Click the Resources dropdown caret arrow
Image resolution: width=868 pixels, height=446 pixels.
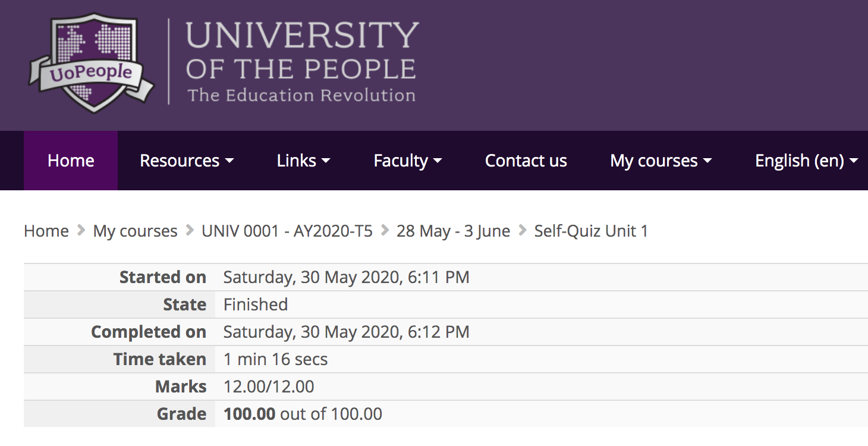coord(229,161)
